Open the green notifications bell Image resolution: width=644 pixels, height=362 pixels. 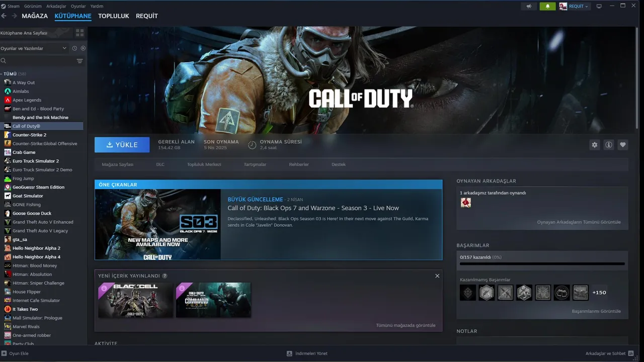click(547, 6)
